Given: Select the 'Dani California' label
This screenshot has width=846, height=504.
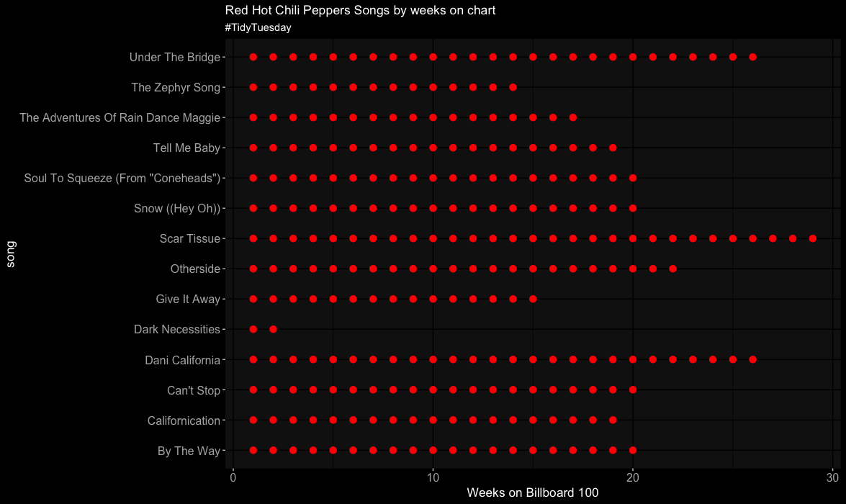Looking at the screenshot, I should click(183, 360).
